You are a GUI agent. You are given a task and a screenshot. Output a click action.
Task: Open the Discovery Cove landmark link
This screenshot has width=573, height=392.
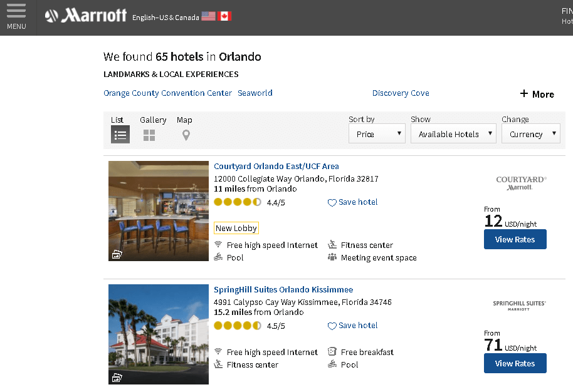pyautogui.click(x=401, y=93)
